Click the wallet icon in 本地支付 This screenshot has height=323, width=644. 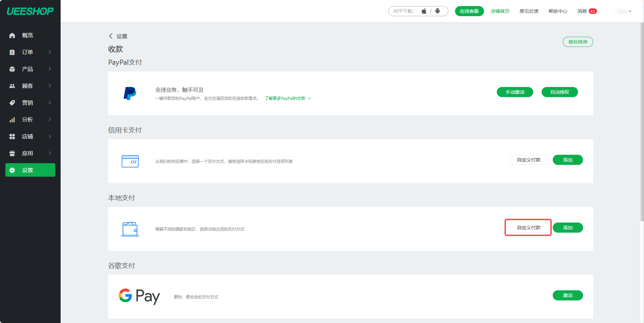pyautogui.click(x=130, y=229)
